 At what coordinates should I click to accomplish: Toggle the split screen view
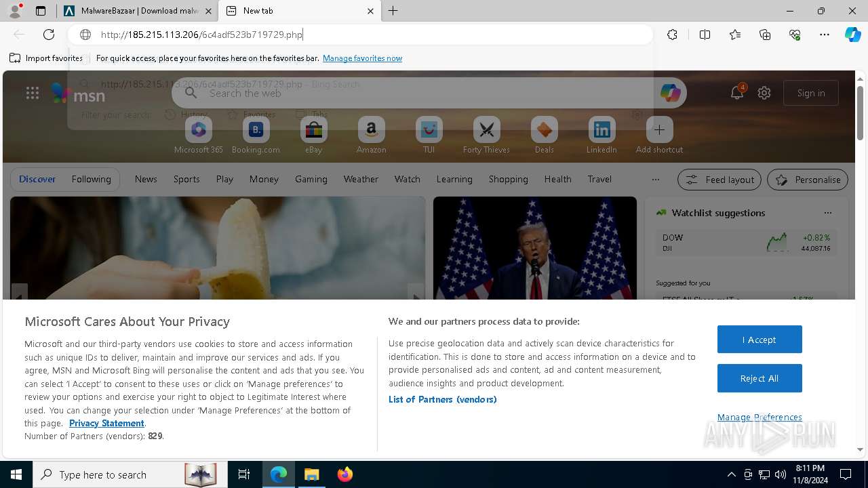point(705,35)
